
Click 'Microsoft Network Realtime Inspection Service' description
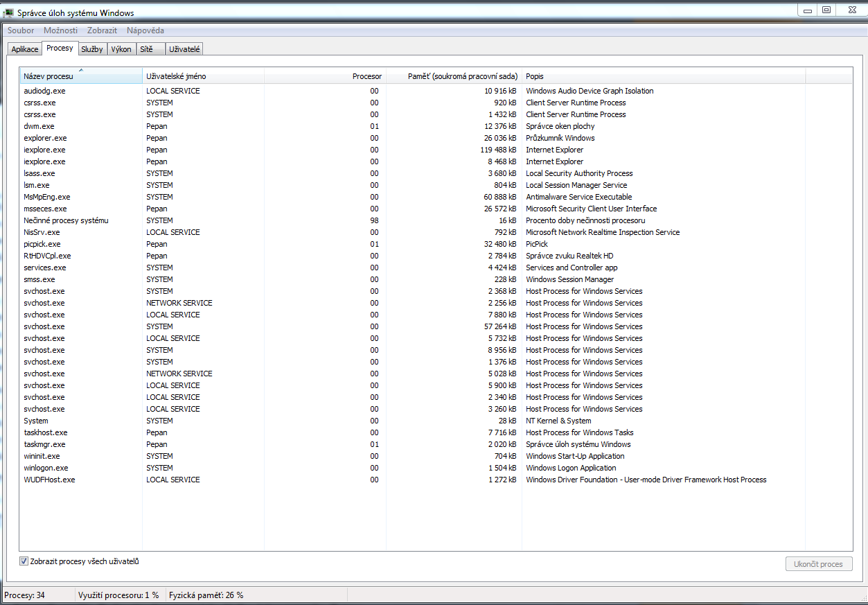603,232
